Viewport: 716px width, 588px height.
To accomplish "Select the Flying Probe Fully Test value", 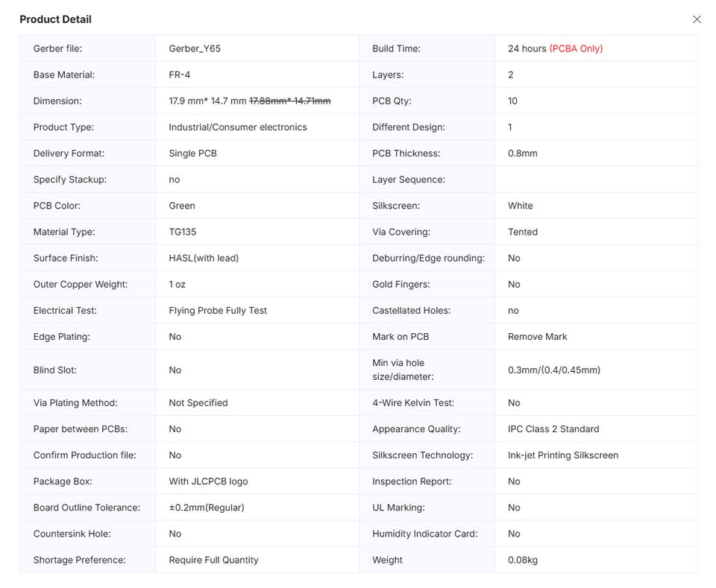I will (x=218, y=311).
